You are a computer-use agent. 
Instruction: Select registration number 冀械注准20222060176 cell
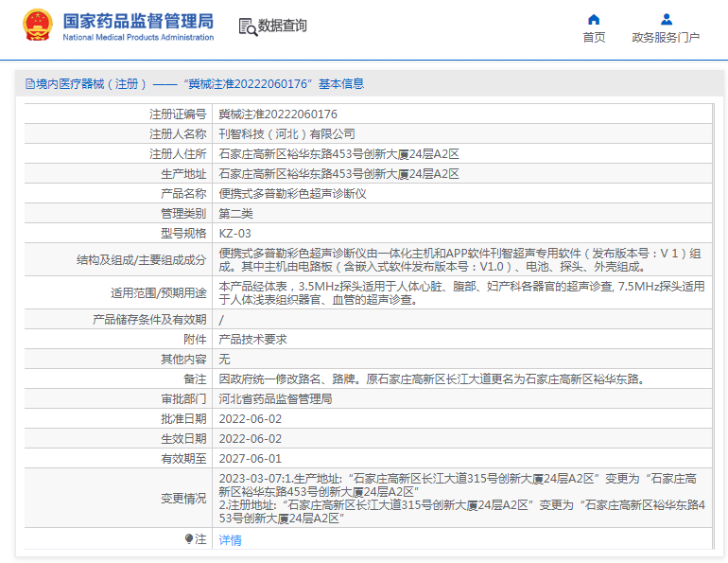[x=278, y=114]
